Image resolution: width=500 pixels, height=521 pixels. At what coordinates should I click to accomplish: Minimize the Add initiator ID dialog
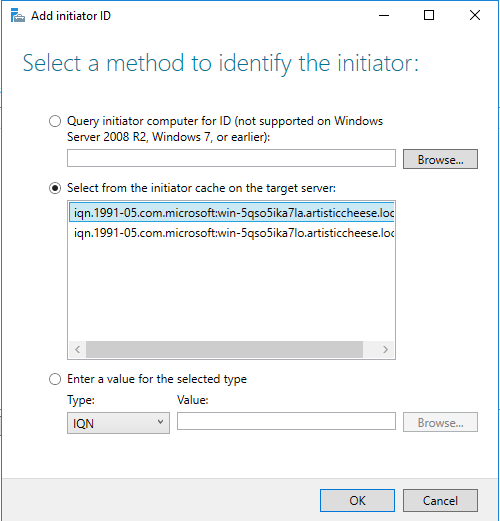(x=384, y=15)
